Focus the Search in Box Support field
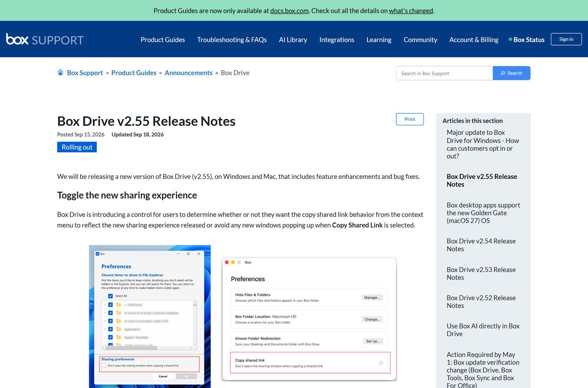Viewport: 588px width, 388px height. 444,73
